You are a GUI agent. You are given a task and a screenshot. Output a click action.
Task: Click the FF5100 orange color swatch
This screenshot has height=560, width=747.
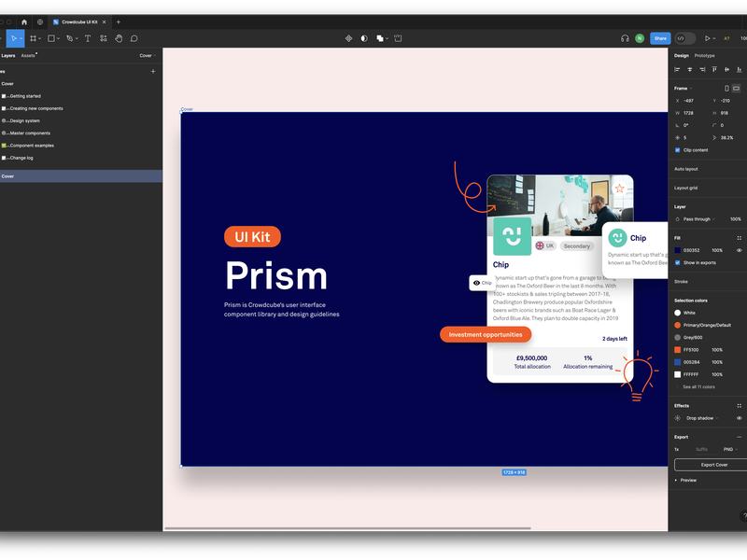[x=678, y=349]
